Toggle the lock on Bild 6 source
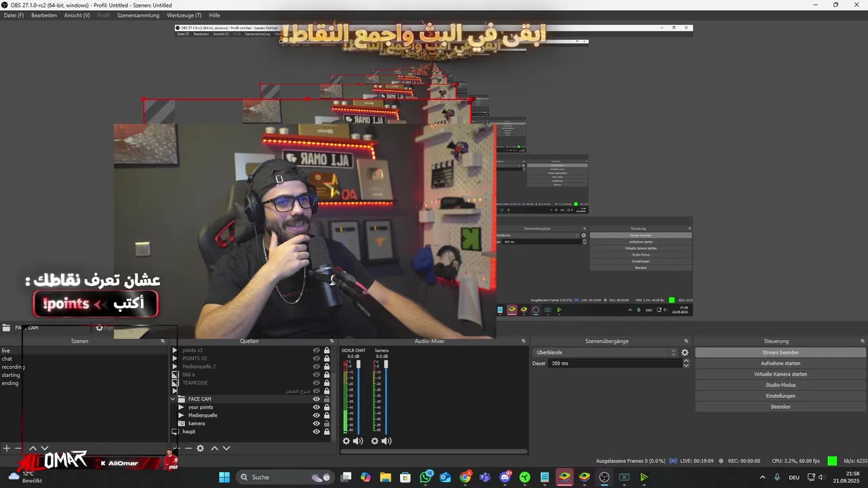 (x=327, y=375)
